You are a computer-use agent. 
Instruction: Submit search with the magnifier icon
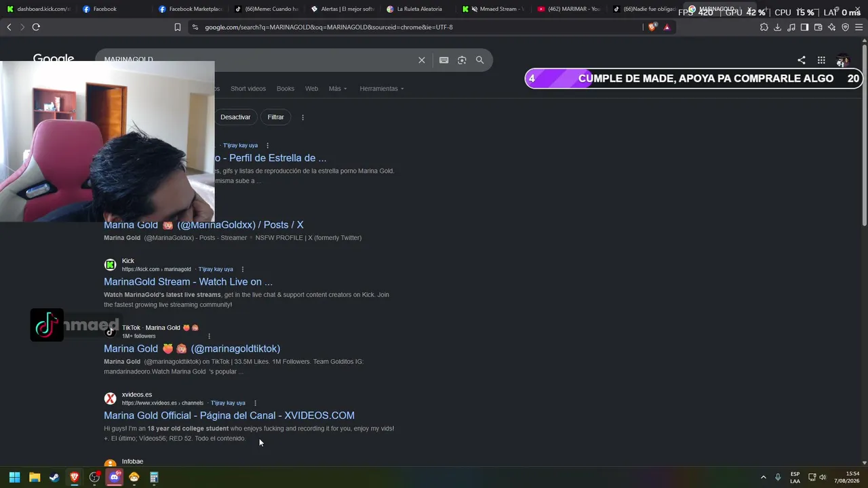click(x=480, y=60)
